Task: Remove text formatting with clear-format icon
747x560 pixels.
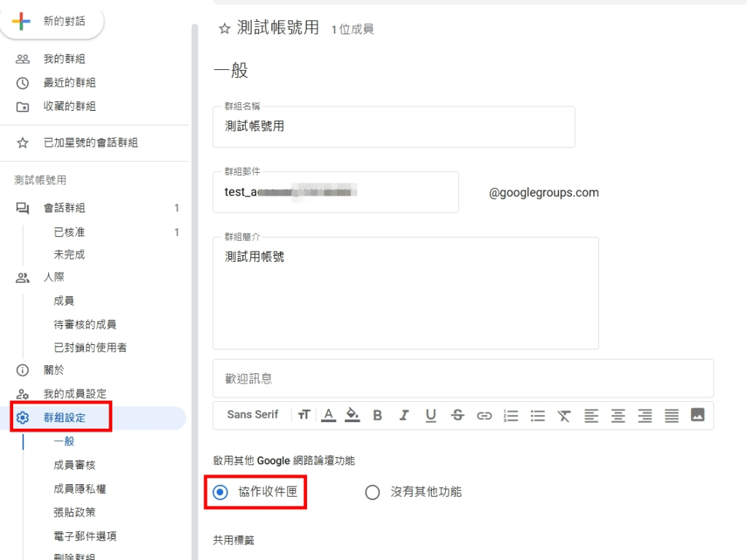Action: pyautogui.click(x=564, y=415)
